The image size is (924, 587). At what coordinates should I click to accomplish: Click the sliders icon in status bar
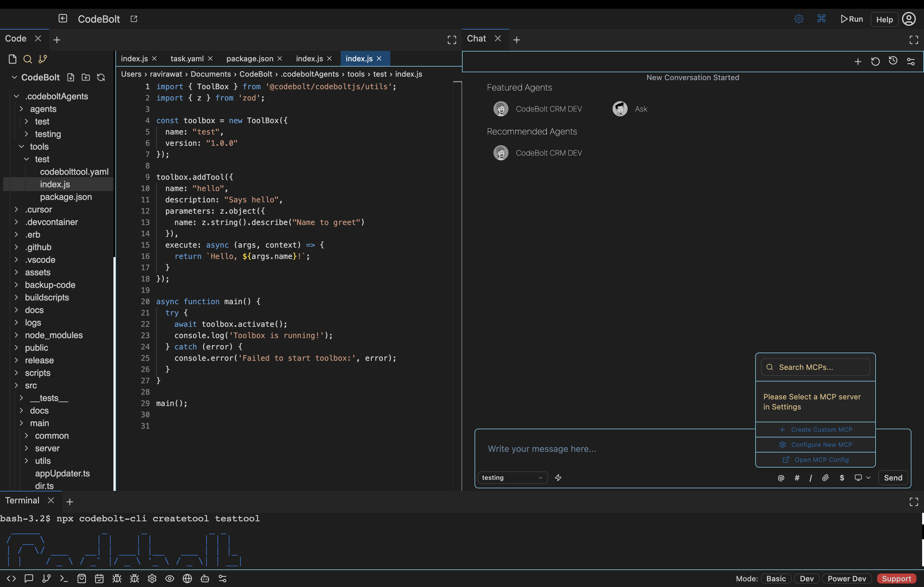click(x=223, y=579)
